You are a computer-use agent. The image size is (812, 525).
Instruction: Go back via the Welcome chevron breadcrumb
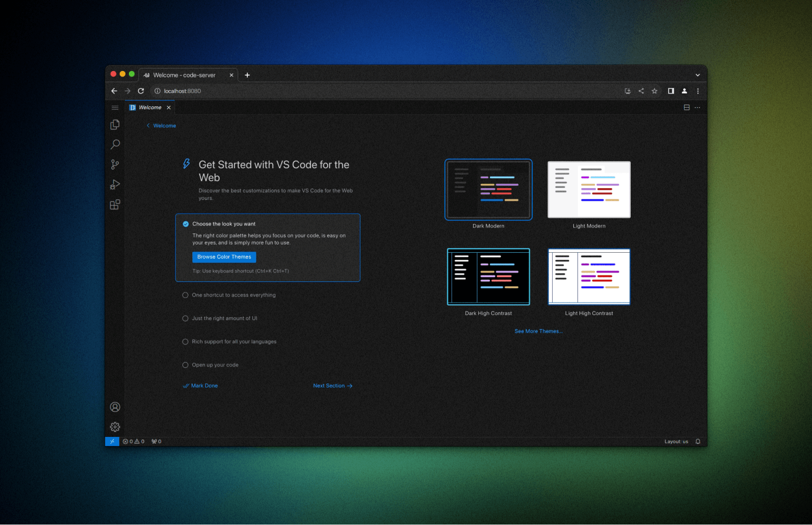[x=161, y=126]
